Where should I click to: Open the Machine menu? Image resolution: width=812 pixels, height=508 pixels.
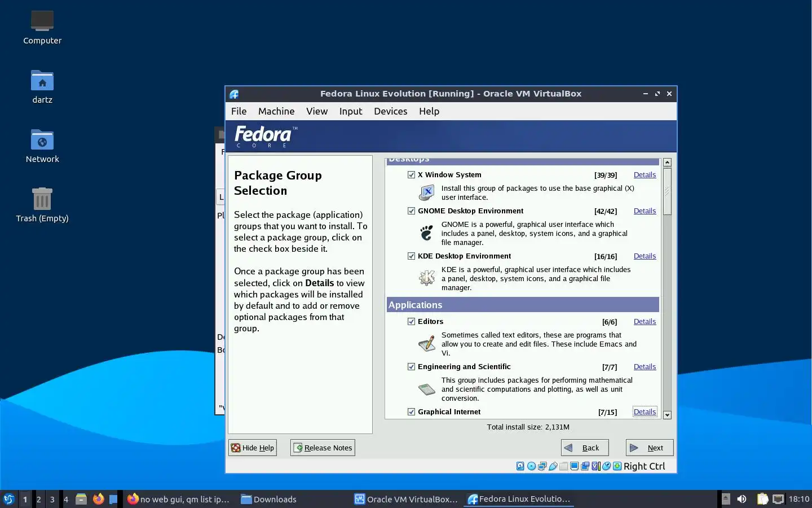coord(276,111)
